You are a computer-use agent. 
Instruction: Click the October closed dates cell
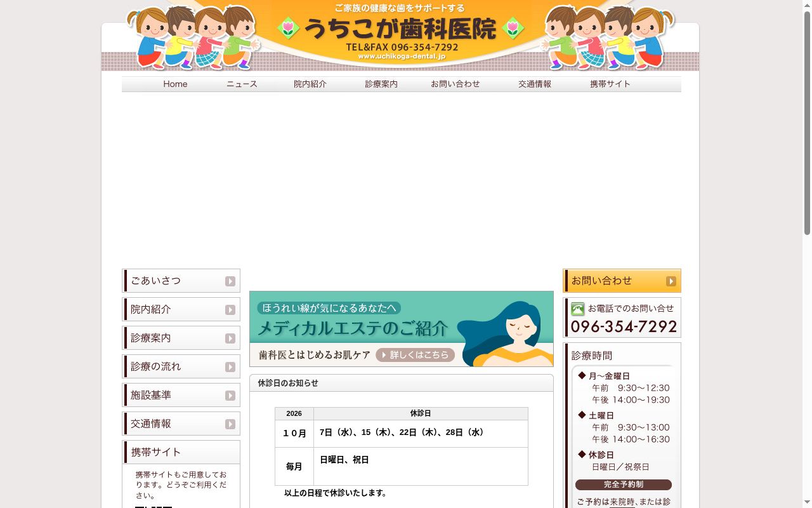pyautogui.click(x=421, y=434)
